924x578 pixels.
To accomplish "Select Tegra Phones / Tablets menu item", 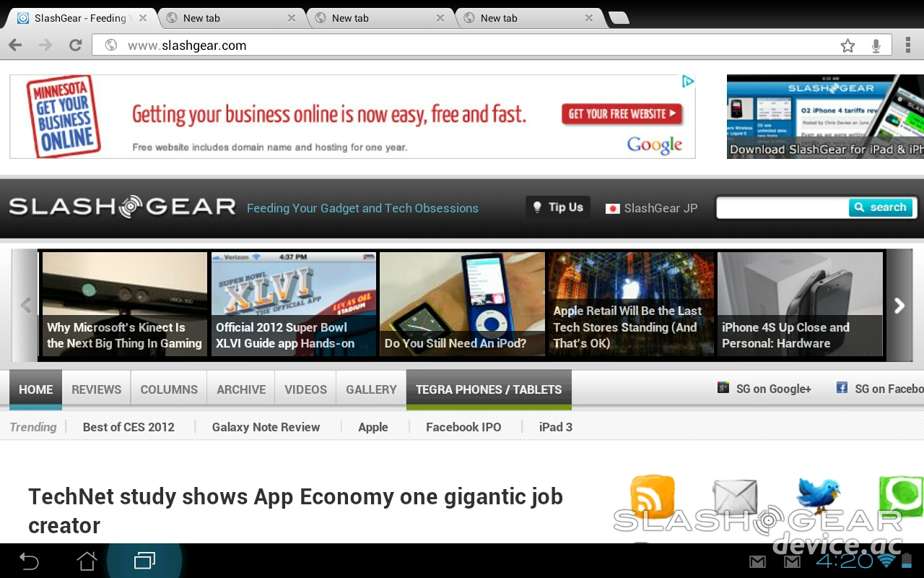I will [489, 389].
